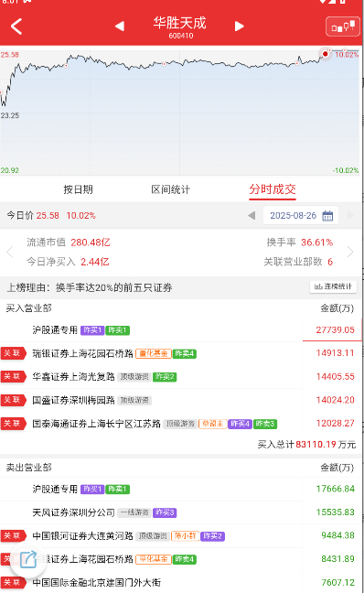This screenshot has width=364, height=593.
Task: Tap 昨卖2 tag on 华鑫证券 row
Action: (x=165, y=377)
